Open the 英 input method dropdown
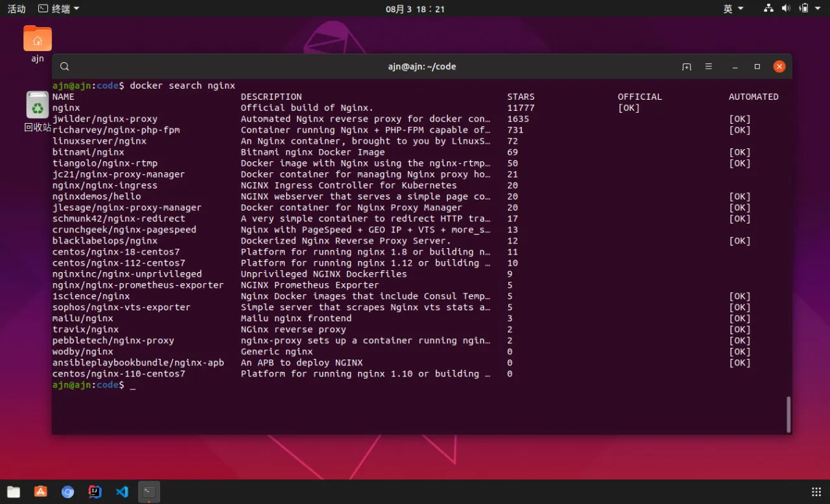 (733, 8)
